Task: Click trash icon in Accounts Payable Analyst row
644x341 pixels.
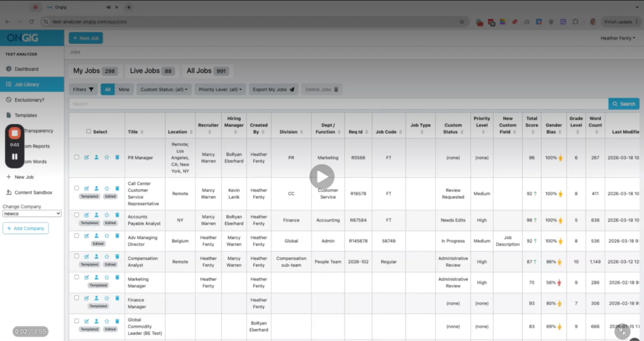Action: [117, 215]
